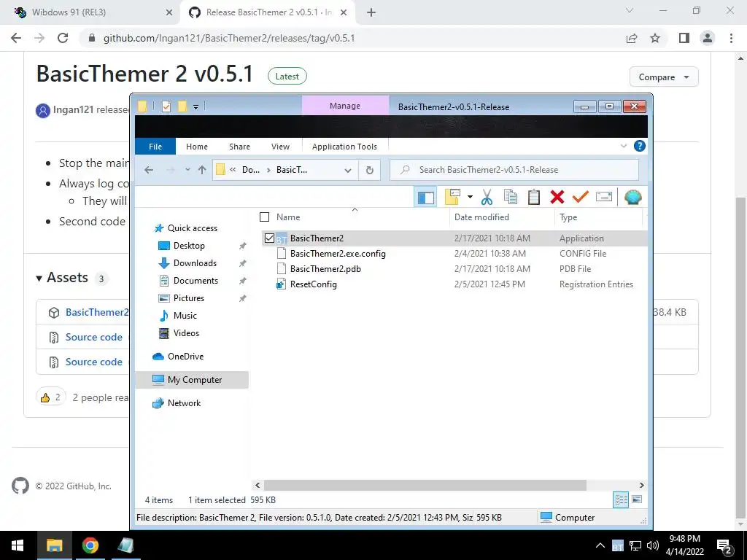Click the horizontal scrollbar in file list
The width and height of the screenshot is (747, 560).
[x=425, y=485]
